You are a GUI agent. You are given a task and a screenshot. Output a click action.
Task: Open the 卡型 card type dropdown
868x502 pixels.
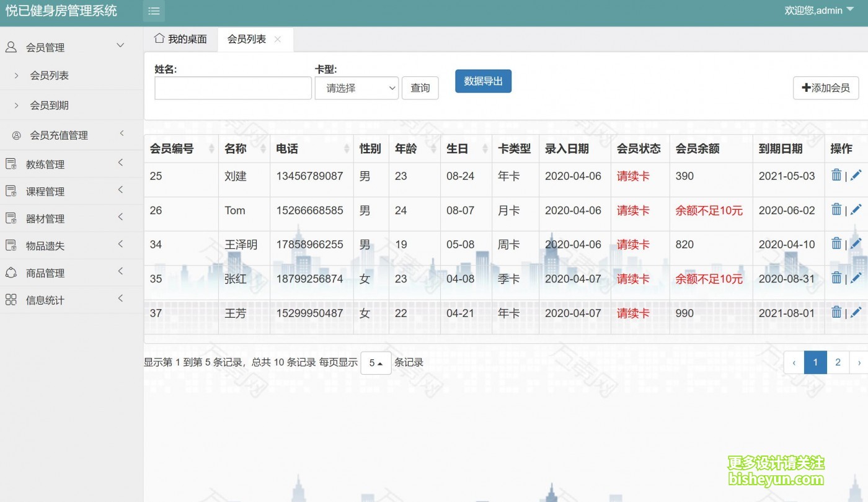pyautogui.click(x=356, y=88)
